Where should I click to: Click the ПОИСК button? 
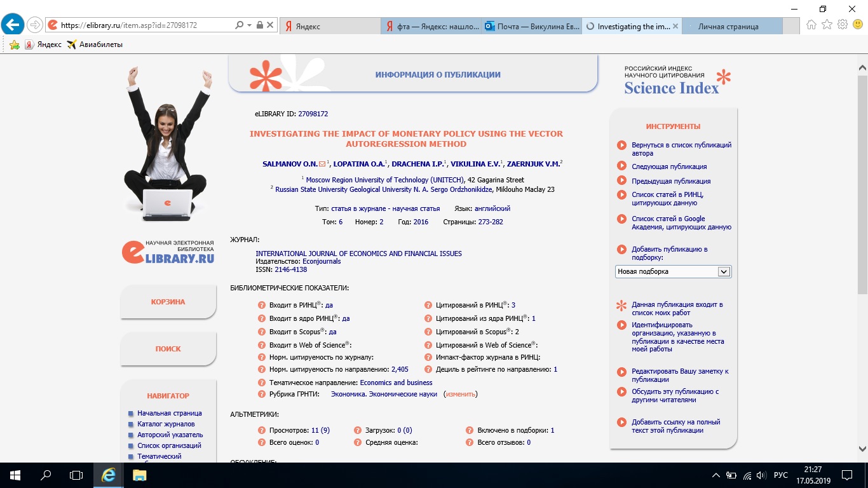pyautogui.click(x=168, y=349)
